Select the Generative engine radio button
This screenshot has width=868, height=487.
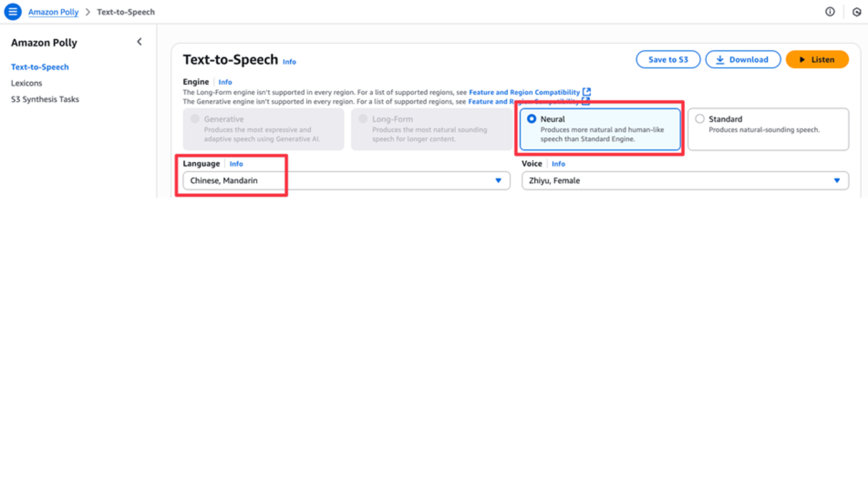click(x=195, y=119)
